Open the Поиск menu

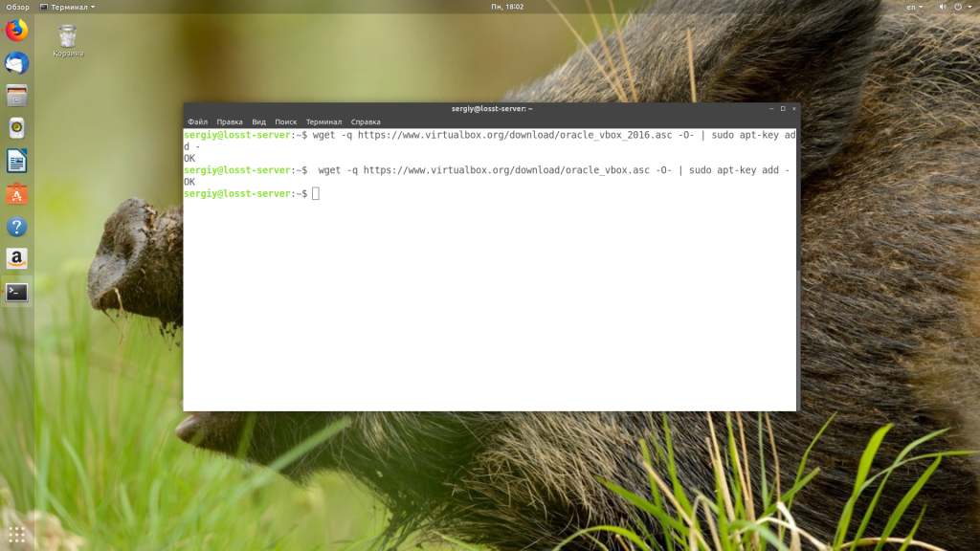285,121
